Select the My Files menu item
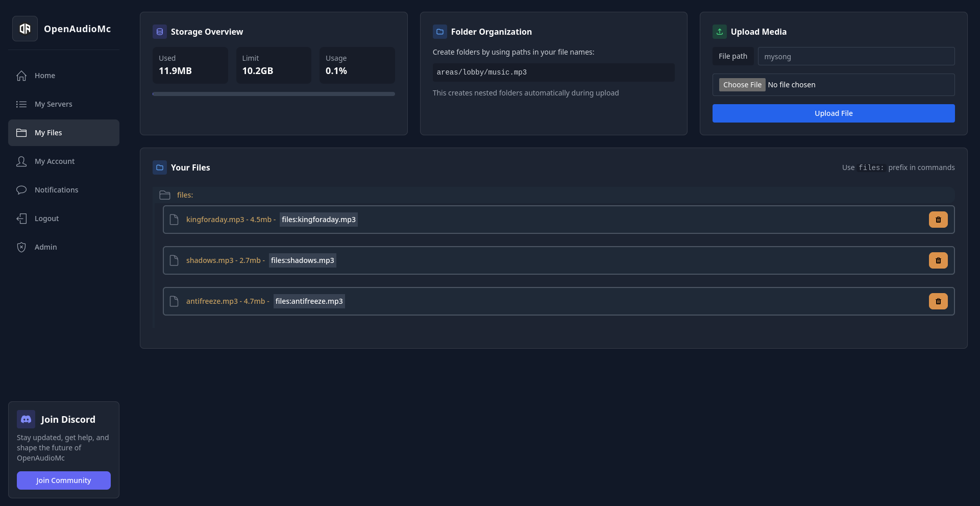The image size is (980, 506). click(x=64, y=133)
